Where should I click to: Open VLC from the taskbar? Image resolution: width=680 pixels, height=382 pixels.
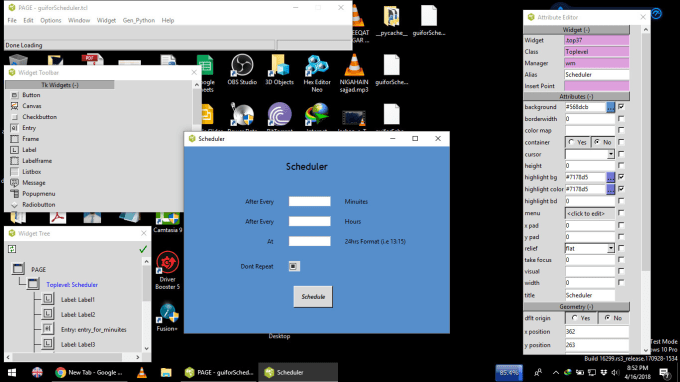point(141,372)
